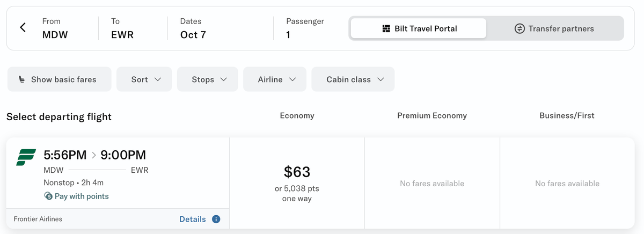Click the seat icon in basic fares
The width and height of the screenshot is (644, 234).
coord(21,79)
